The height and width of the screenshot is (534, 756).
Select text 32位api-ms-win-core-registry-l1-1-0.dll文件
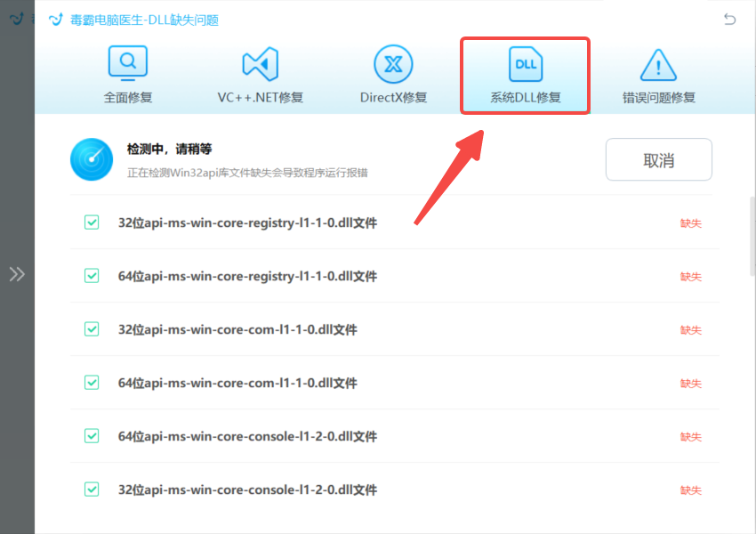(x=247, y=222)
